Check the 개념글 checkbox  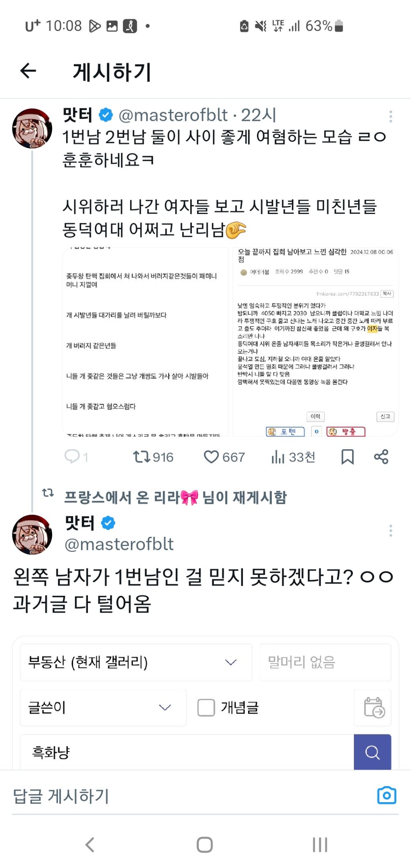[x=206, y=707]
